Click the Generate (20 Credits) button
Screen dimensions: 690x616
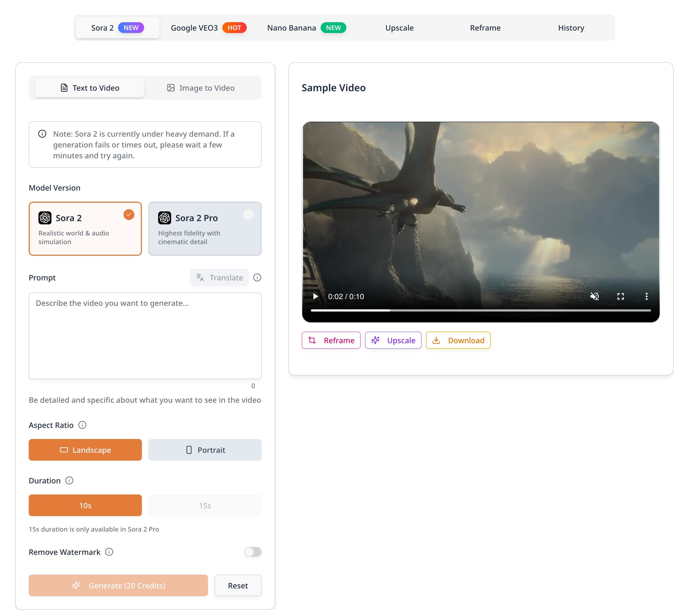pos(118,585)
